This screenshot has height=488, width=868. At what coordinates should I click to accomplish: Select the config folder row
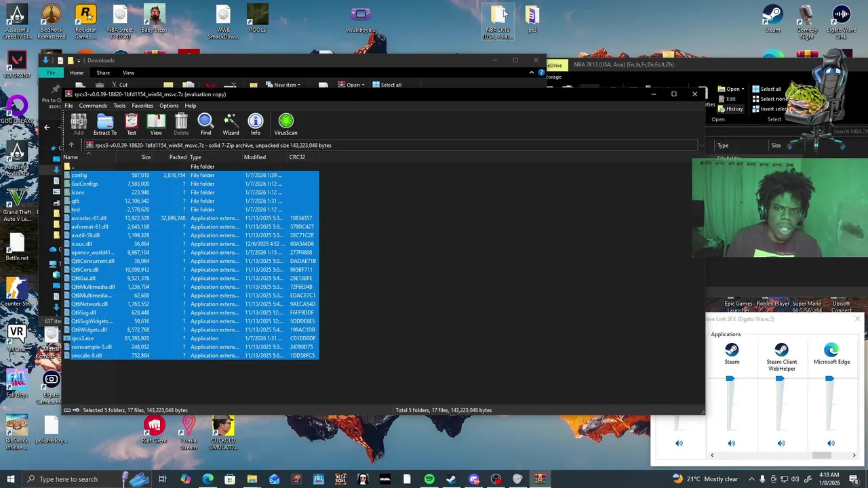191,175
